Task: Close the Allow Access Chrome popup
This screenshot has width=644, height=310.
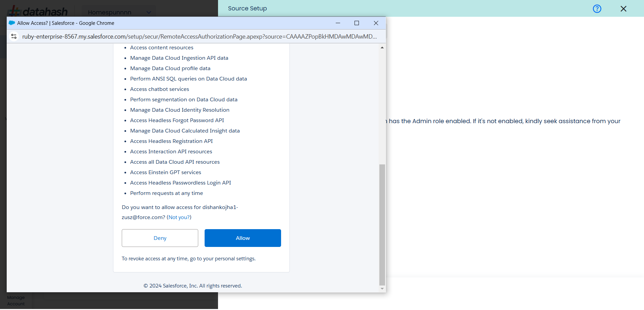Action: click(x=376, y=23)
